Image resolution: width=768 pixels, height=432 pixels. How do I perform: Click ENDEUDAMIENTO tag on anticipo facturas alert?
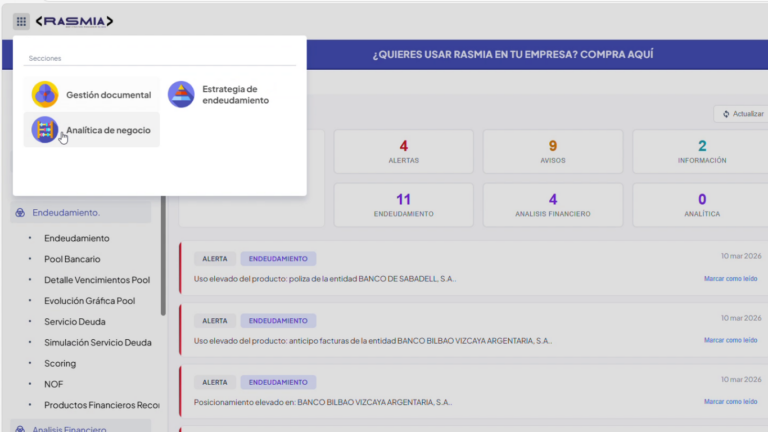point(278,321)
